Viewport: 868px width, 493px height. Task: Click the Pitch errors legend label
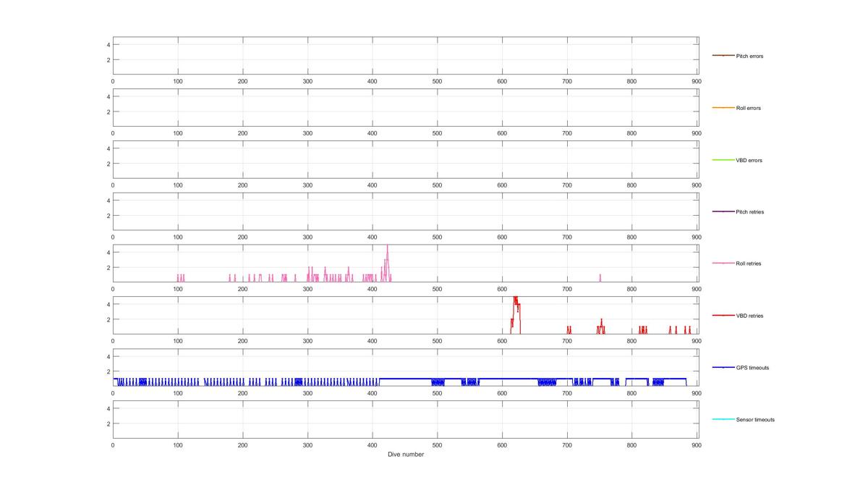pyautogui.click(x=749, y=56)
